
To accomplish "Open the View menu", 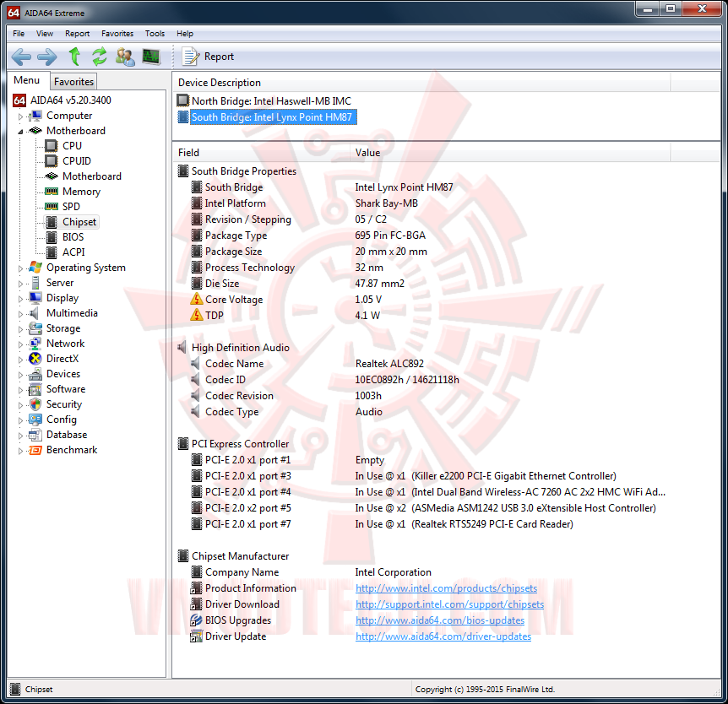I will (x=45, y=34).
